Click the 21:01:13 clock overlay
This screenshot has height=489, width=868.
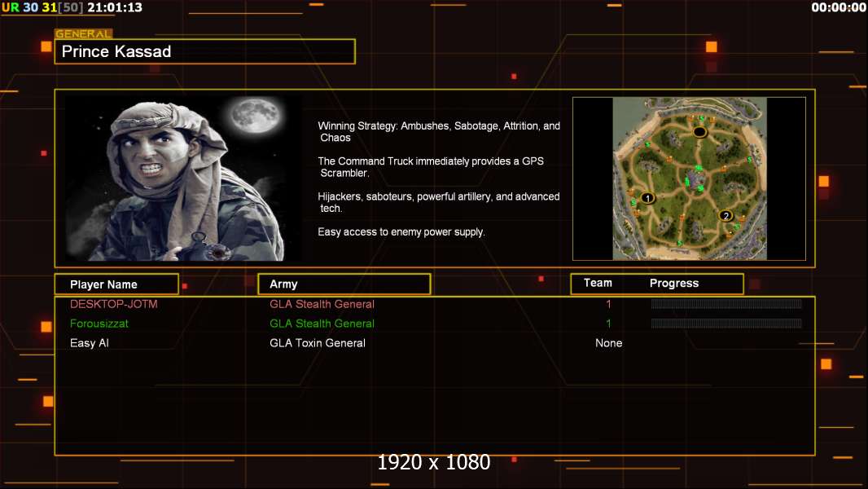(x=115, y=7)
